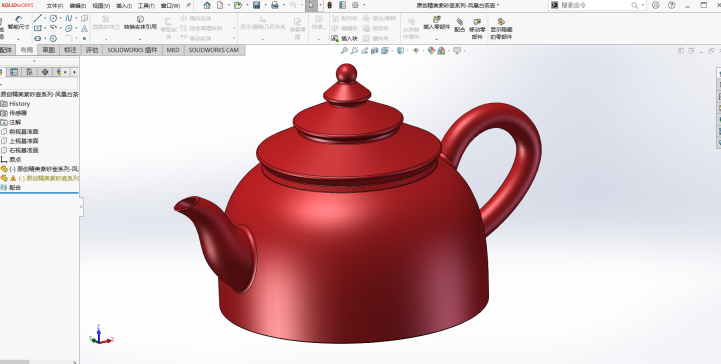Click Insert Block tool
The image size is (721, 364).
click(344, 39)
